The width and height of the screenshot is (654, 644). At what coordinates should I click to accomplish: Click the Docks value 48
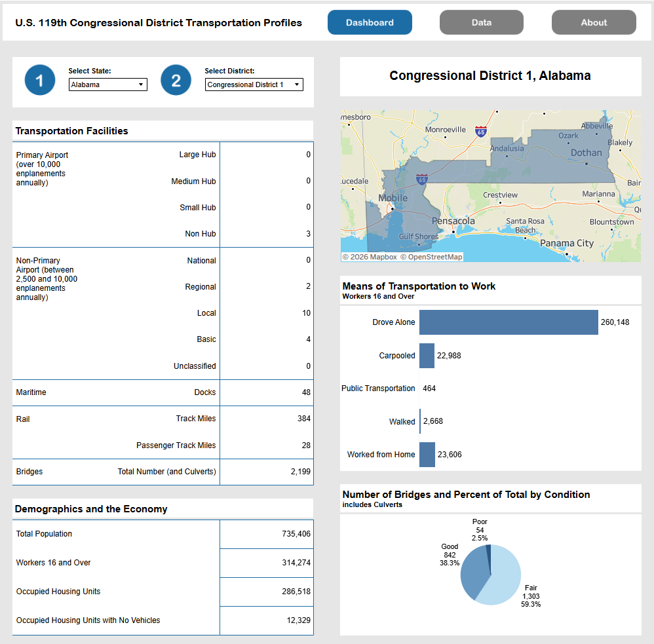[306, 392]
